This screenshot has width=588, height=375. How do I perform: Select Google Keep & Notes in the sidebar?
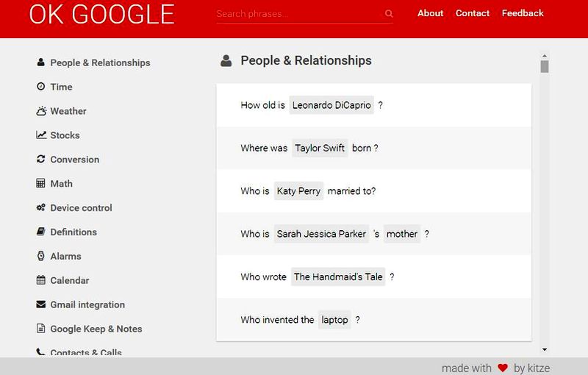(x=96, y=329)
